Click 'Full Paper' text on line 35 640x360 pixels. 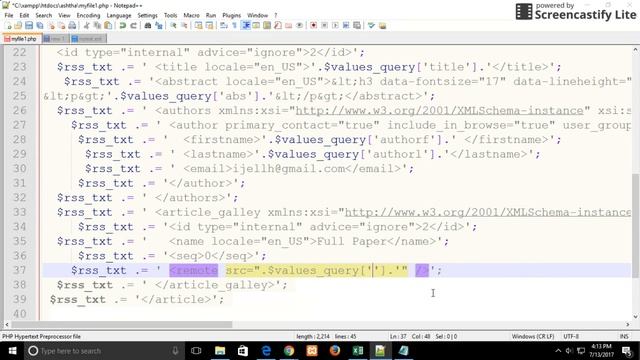(x=351, y=241)
